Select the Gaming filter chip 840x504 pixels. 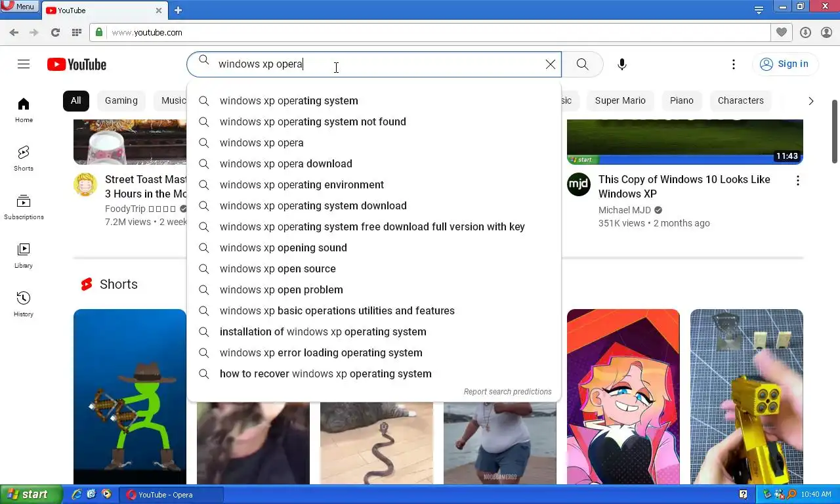coord(121,100)
